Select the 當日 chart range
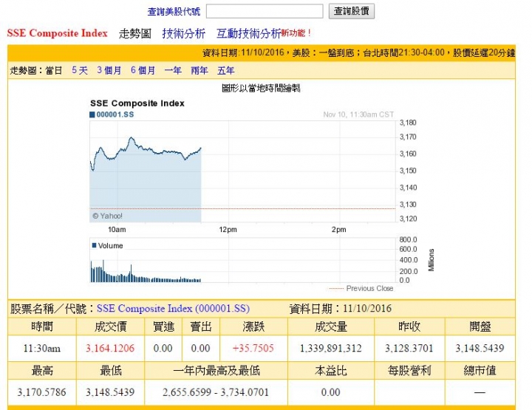Screen dimensions: 532x410 (54, 70)
